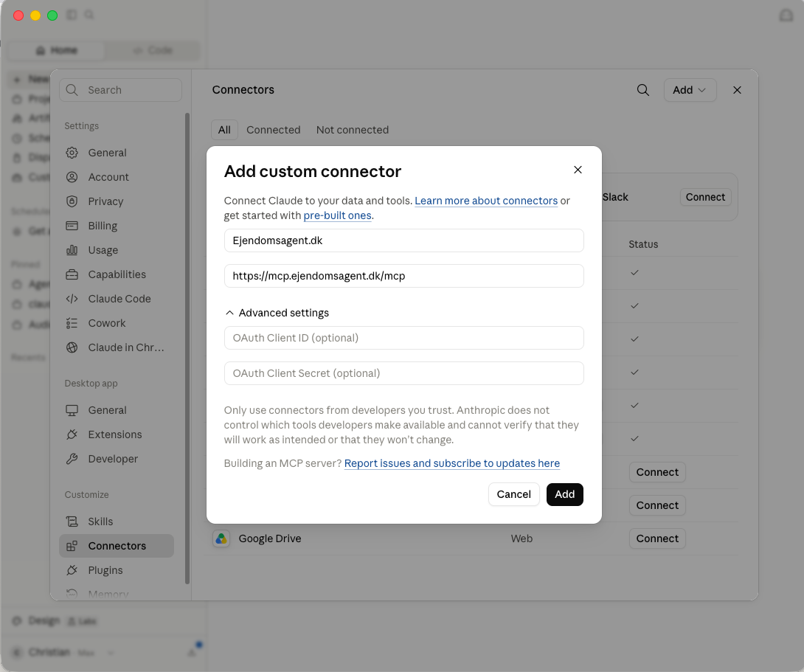Click the Developer wrench icon
Screen dimensions: 804x672
[x=72, y=459]
